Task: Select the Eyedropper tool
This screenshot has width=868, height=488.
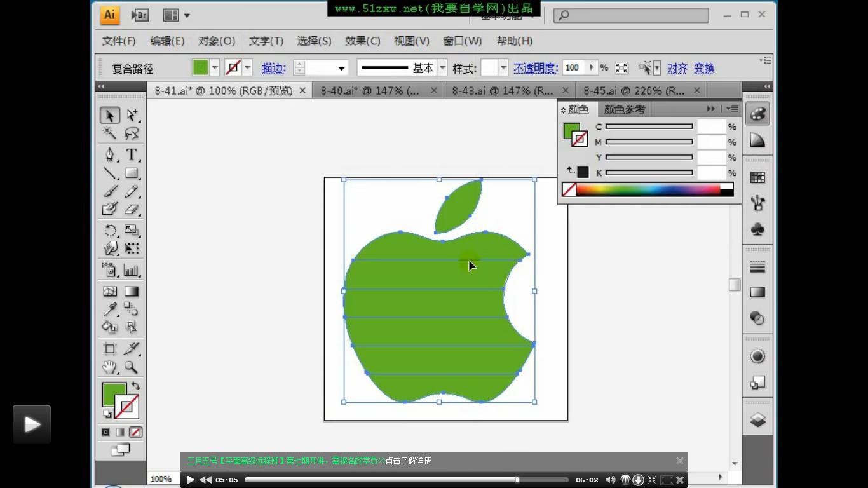Action: coord(110,309)
